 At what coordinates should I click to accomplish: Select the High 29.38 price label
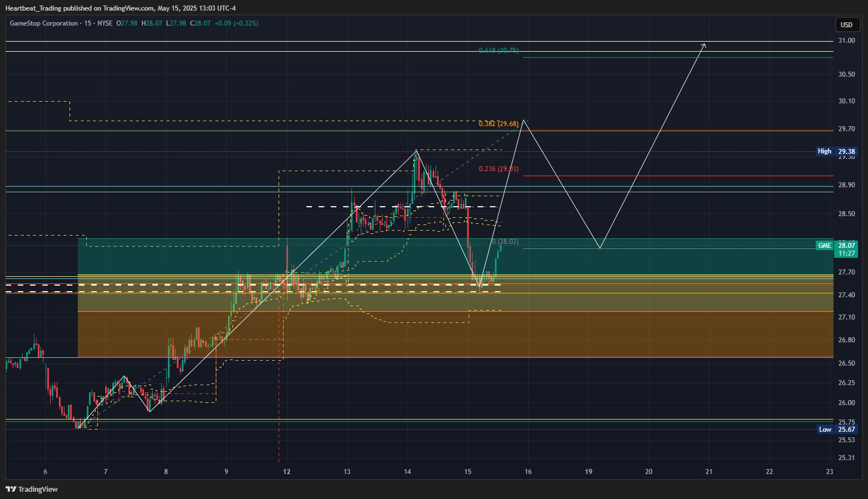[836, 151]
